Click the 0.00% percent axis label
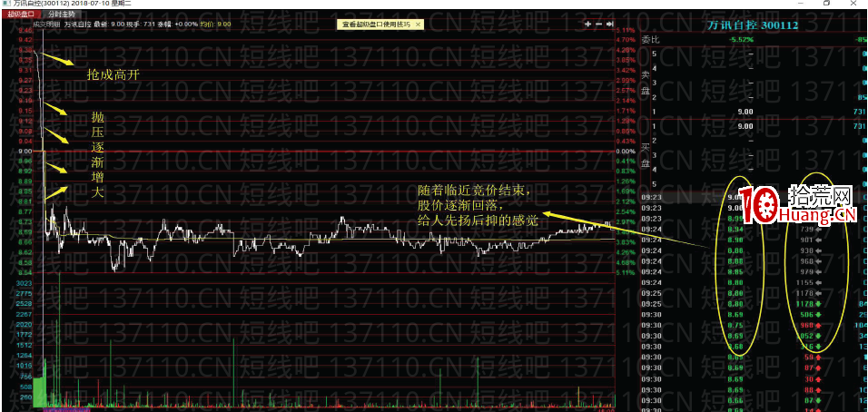Screen dimensions: 868x412 (x=625, y=151)
